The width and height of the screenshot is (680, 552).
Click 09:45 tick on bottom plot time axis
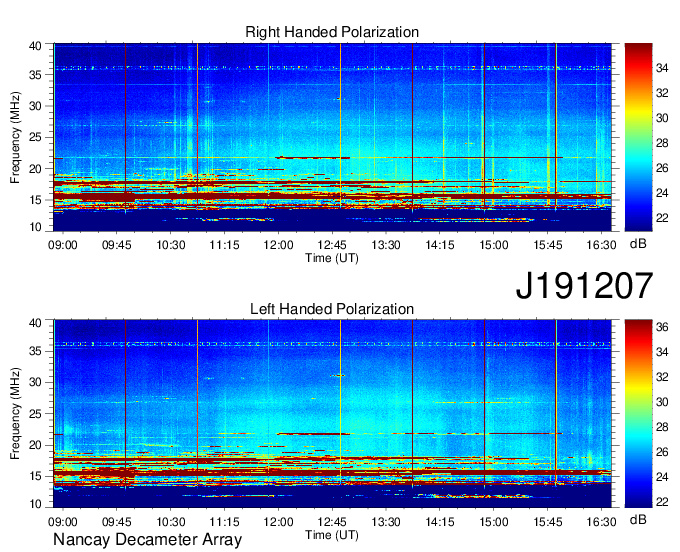[117, 522]
